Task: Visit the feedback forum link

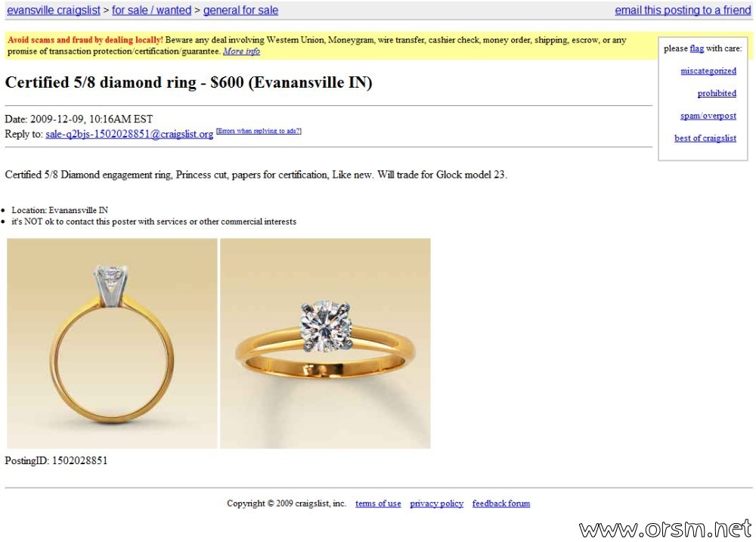Action: 501,503
